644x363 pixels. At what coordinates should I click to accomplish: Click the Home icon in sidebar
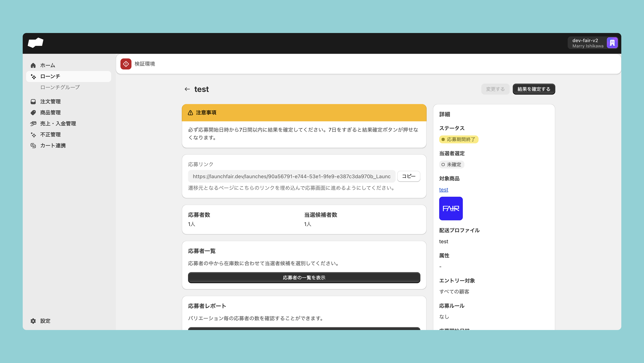[x=33, y=65]
